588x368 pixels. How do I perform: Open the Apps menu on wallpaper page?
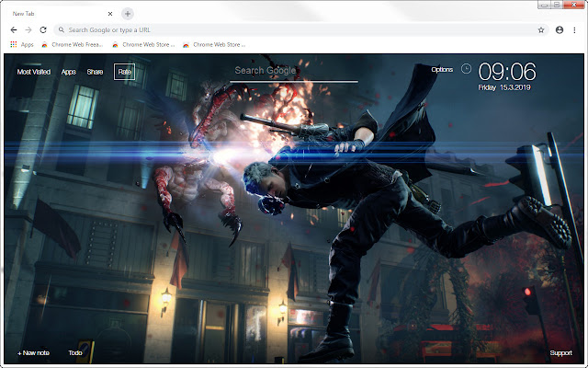point(69,72)
